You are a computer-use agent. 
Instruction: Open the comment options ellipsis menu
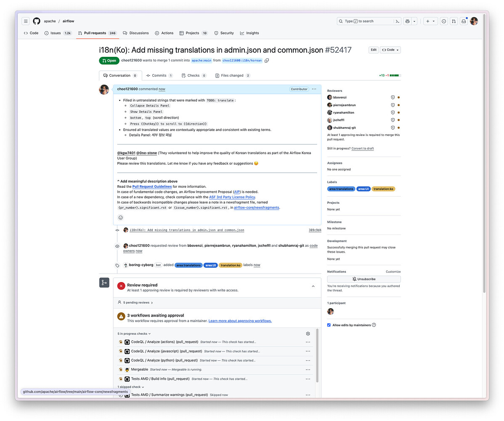pyautogui.click(x=314, y=89)
